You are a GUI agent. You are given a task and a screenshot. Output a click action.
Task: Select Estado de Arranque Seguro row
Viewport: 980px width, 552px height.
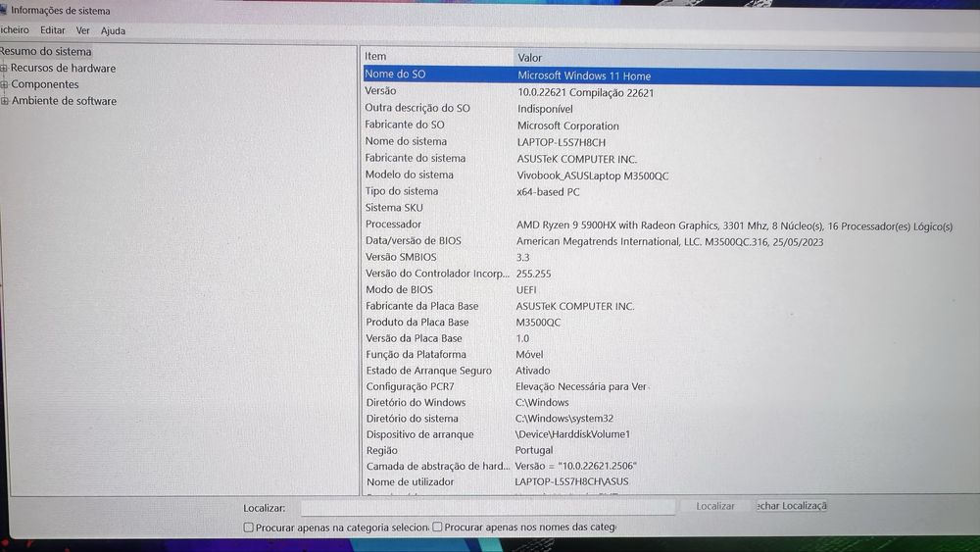(x=671, y=370)
